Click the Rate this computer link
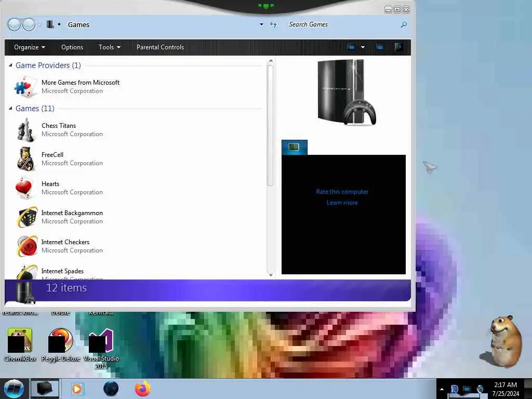 [342, 192]
